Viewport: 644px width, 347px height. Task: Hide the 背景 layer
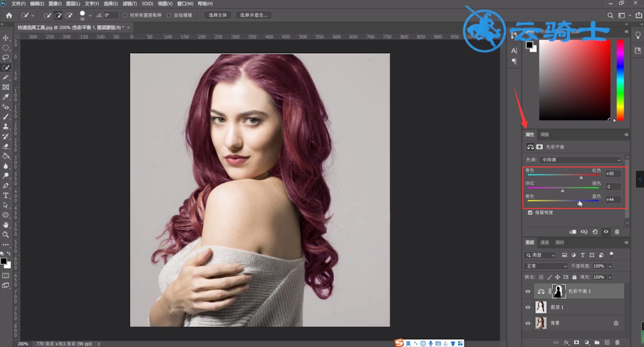[x=528, y=323]
